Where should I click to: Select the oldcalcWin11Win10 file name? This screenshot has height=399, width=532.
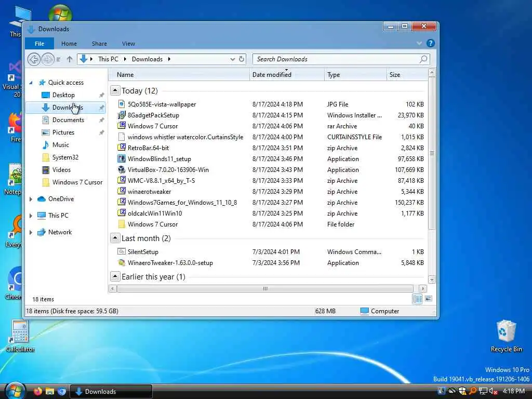[x=155, y=213]
